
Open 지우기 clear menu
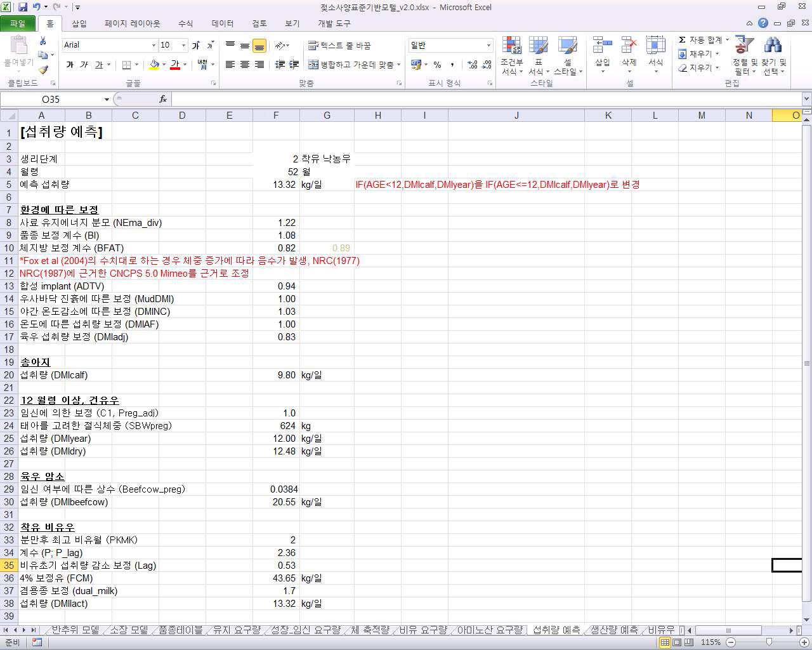point(698,68)
